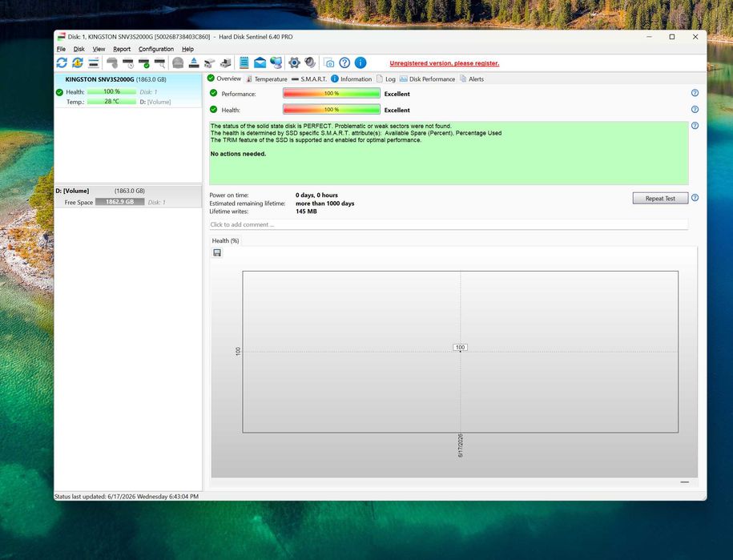Viewport: 733px width, 560px height.
Task: Click the help icon next to Repeat Test
Action: click(695, 198)
